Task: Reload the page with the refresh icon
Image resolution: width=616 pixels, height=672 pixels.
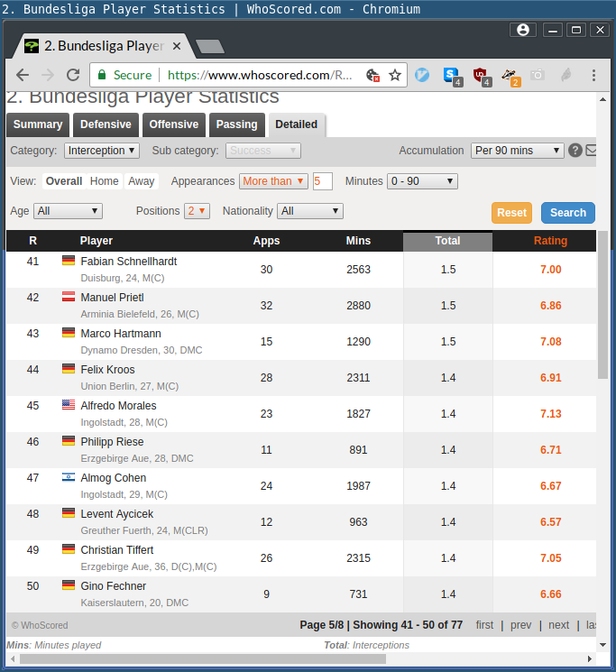Action: point(73,75)
